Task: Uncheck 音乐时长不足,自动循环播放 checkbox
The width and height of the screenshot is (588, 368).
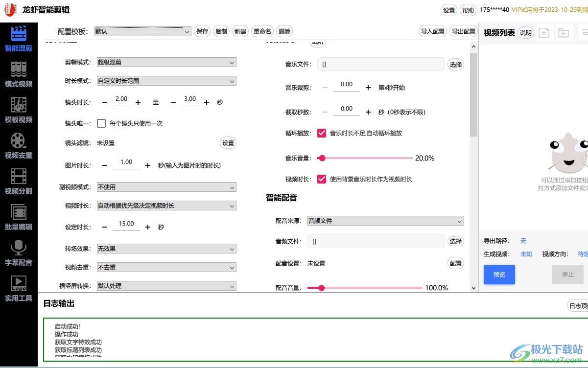Action: point(322,133)
